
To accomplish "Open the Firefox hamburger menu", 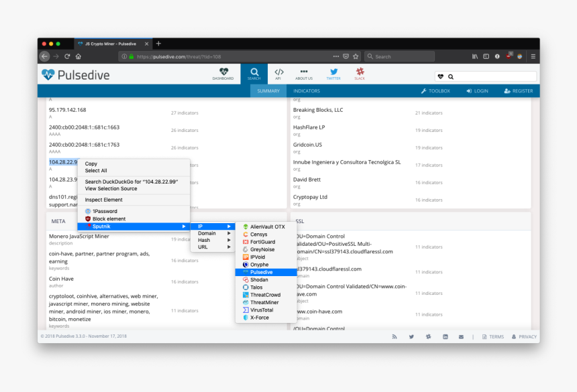I will [x=533, y=56].
